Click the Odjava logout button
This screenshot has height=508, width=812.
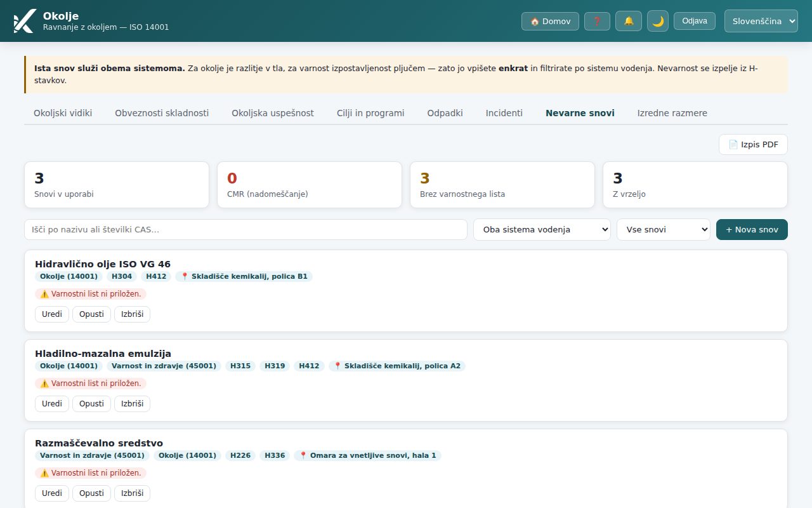click(695, 21)
